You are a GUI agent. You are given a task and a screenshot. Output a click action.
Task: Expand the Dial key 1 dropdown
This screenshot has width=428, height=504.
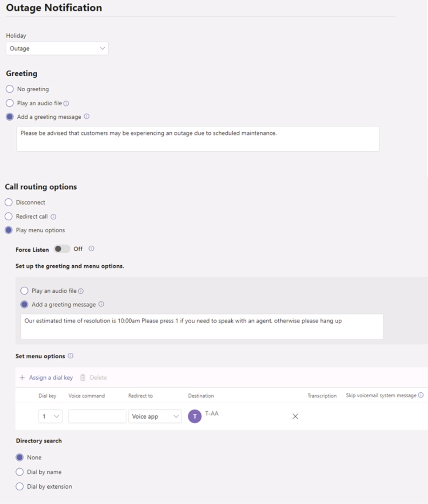click(x=50, y=416)
